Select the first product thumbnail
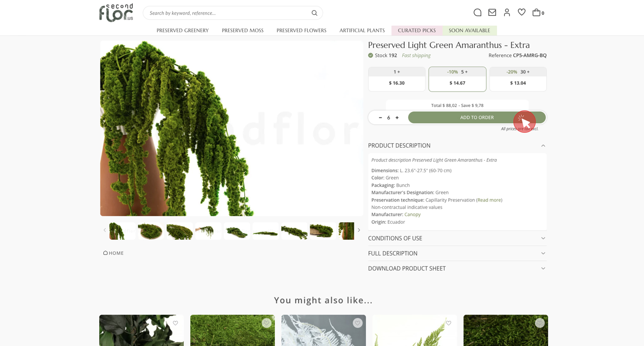The image size is (644, 346). (122, 231)
